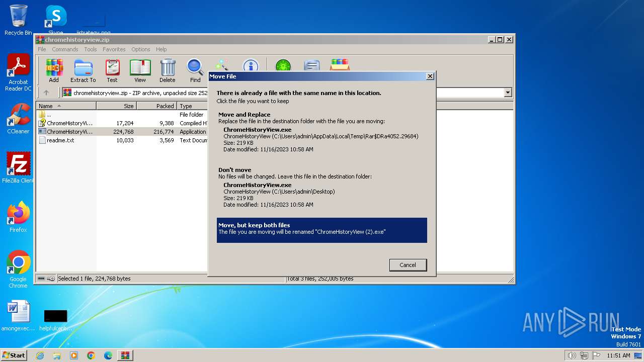This screenshot has height=362, width=644.
Task: Select the parent folder '..' row
Action: click(122, 115)
